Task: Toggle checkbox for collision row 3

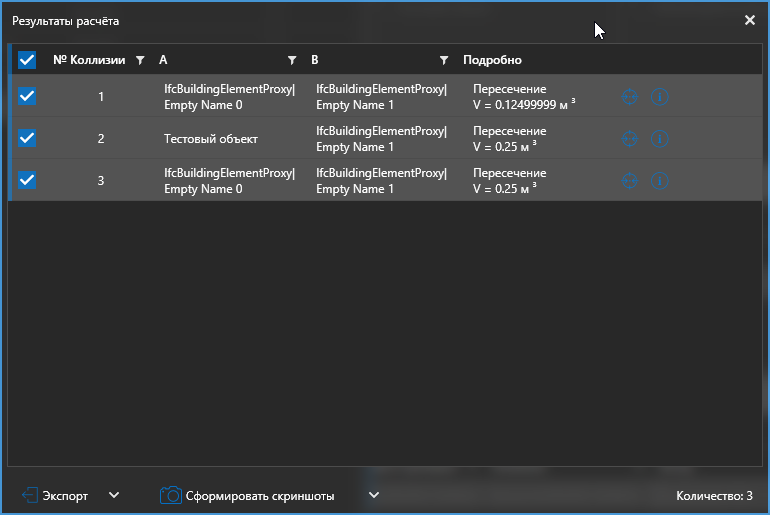Action: pyautogui.click(x=27, y=181)
